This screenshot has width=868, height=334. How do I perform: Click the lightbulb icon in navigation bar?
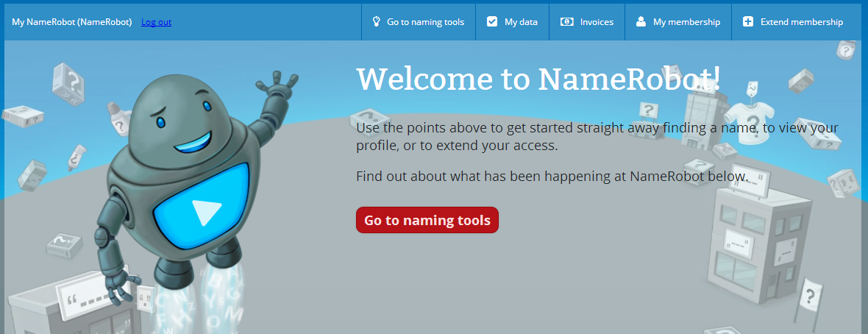[377, 21]
